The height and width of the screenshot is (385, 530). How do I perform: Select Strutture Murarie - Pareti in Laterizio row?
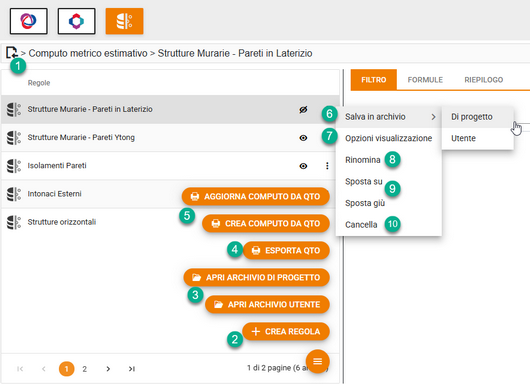coord(170,110)
